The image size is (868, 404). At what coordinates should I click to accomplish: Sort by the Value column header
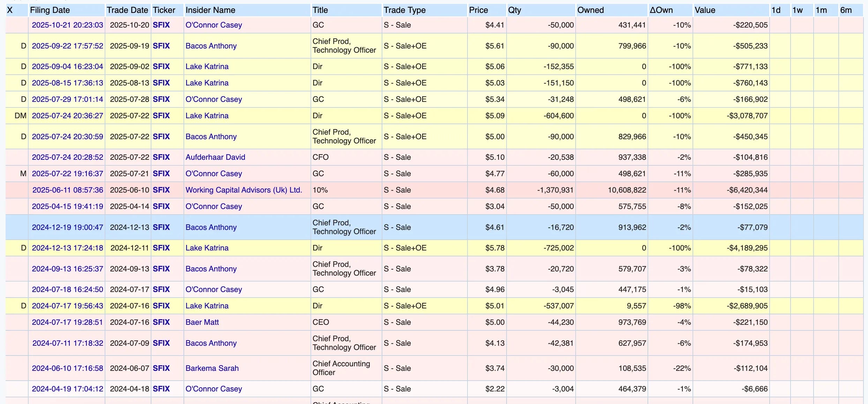point(705,10)
